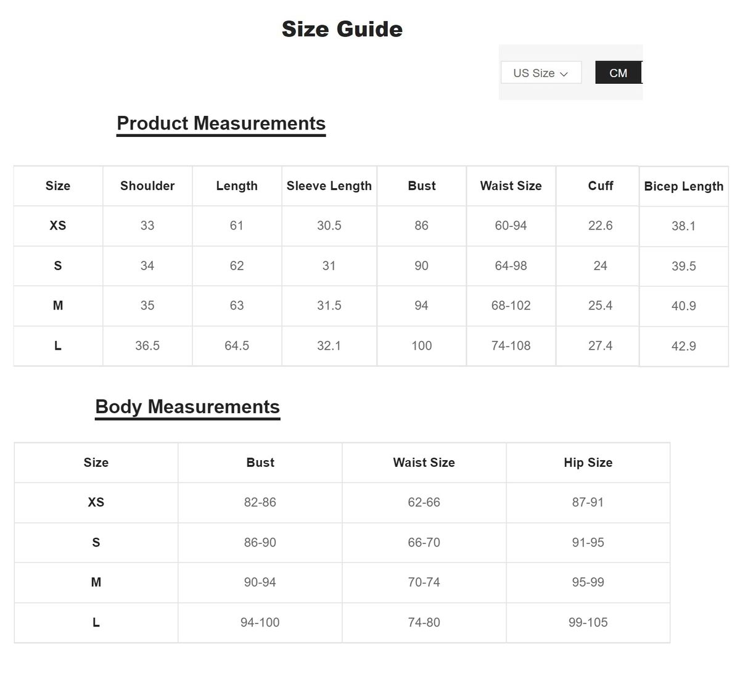Screen dimensions: 740x700
Task: Toggle the CM unit button
Action: click(x=618, y=73)
